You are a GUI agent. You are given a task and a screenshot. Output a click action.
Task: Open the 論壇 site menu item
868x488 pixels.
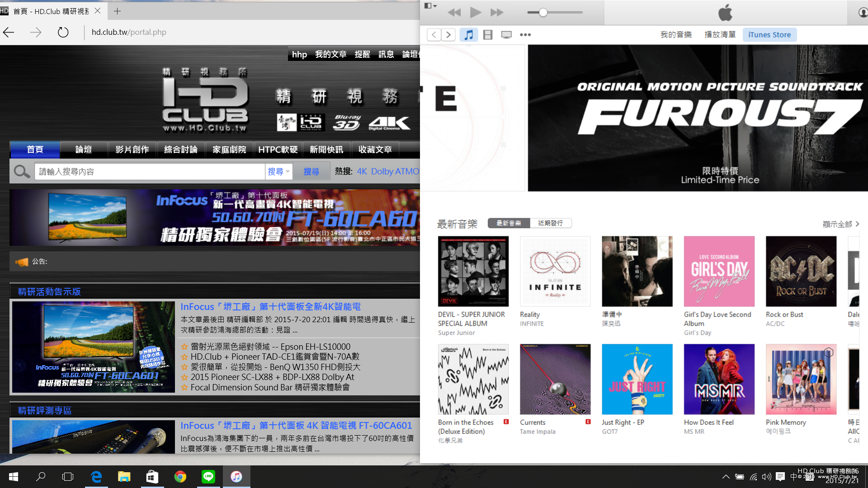[84, 150]
